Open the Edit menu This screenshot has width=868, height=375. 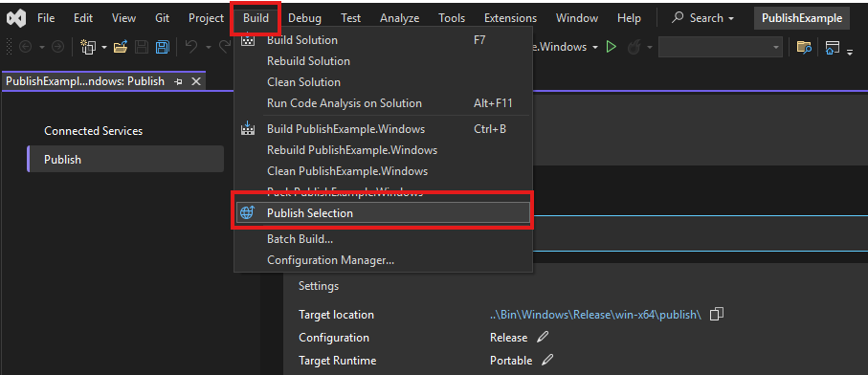tap(83, 18)
